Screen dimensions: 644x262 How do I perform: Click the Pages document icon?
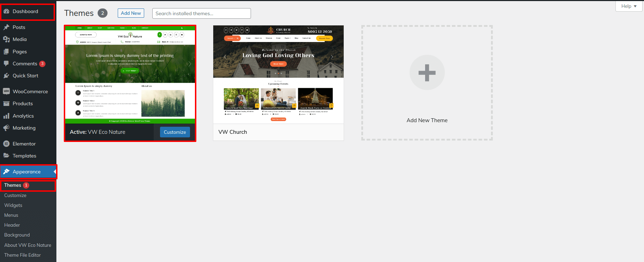6,52
